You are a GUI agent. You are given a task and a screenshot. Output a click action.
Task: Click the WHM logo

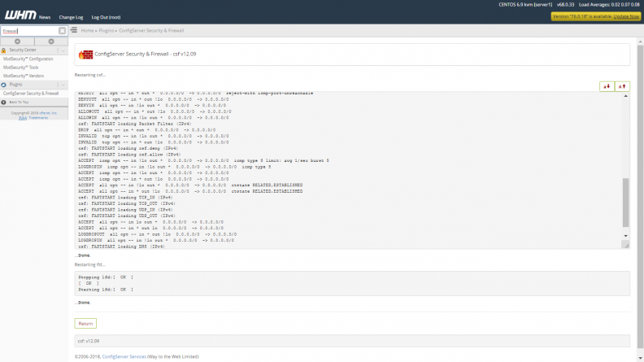pyautogui.click(x=20, y=15)
